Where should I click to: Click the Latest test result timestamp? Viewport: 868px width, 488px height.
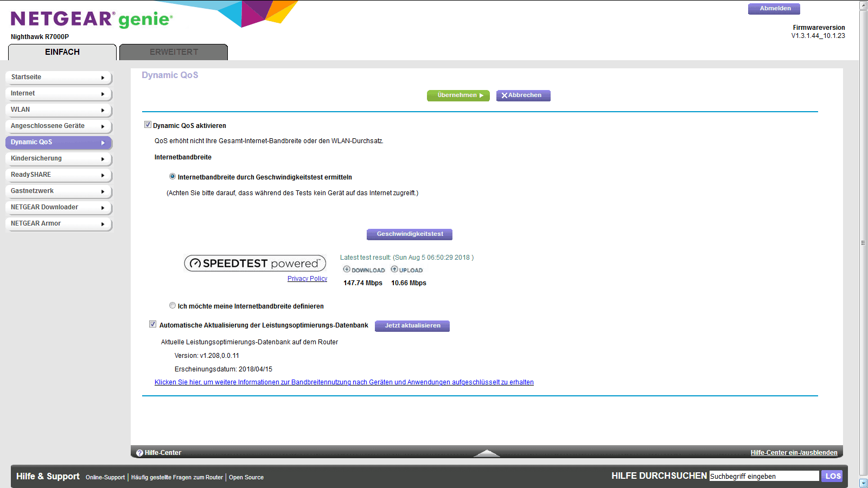pos(407,258)
